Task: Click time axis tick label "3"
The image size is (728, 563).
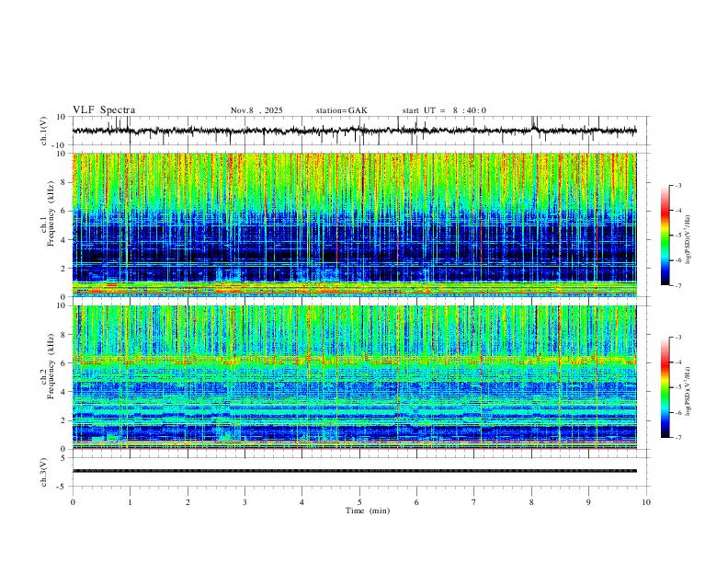Action: pos(245,502)
